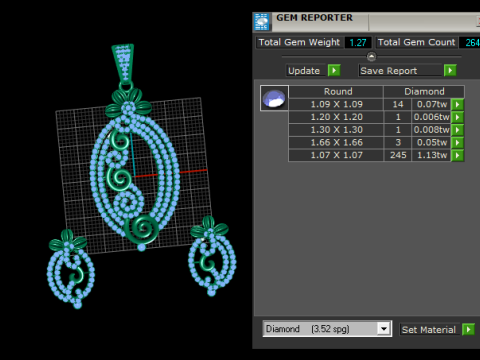480x360 pixels.
Task: Click the right earring model in viewport
Action: tap(212, 256)
